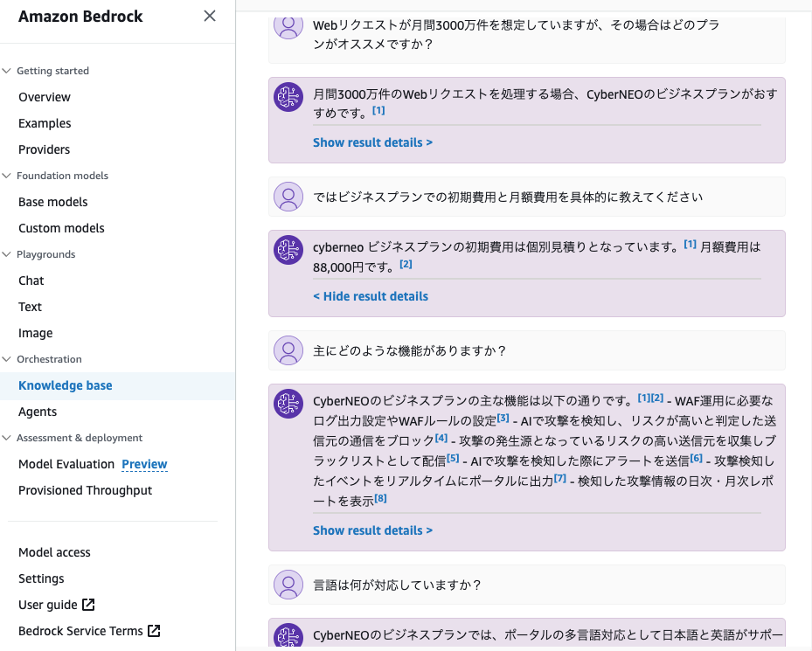This screenshot has width=812, height=651.
Task: Open citation [2] in the 主な機能 answer
Action: click(657, 398)
